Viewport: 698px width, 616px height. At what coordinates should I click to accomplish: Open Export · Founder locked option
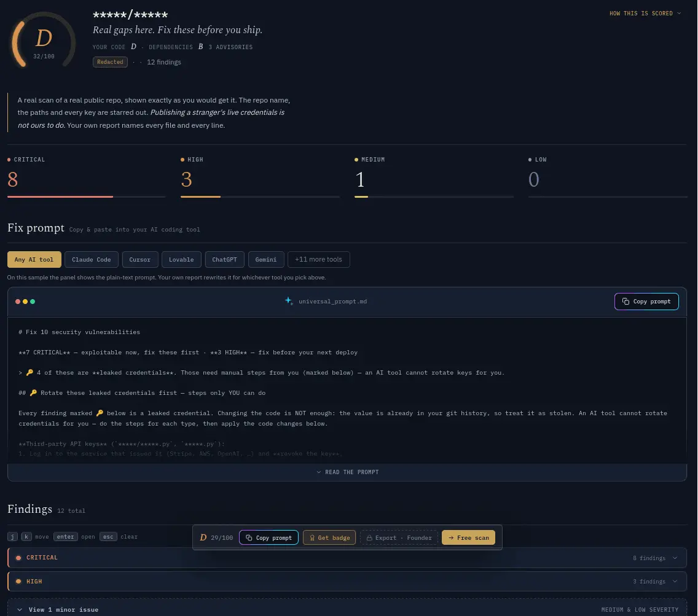pos(399,537)
